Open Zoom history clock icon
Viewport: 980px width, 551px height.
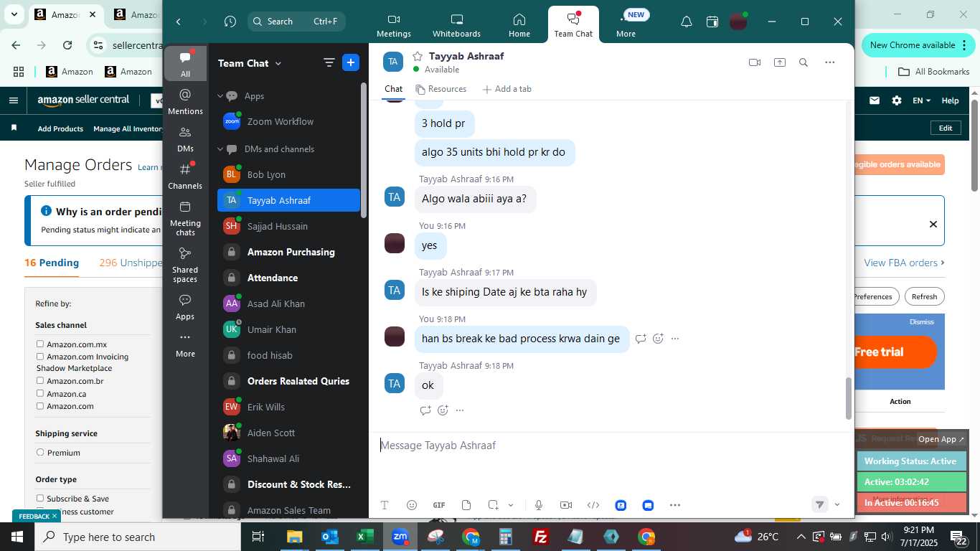click(230, 22)
